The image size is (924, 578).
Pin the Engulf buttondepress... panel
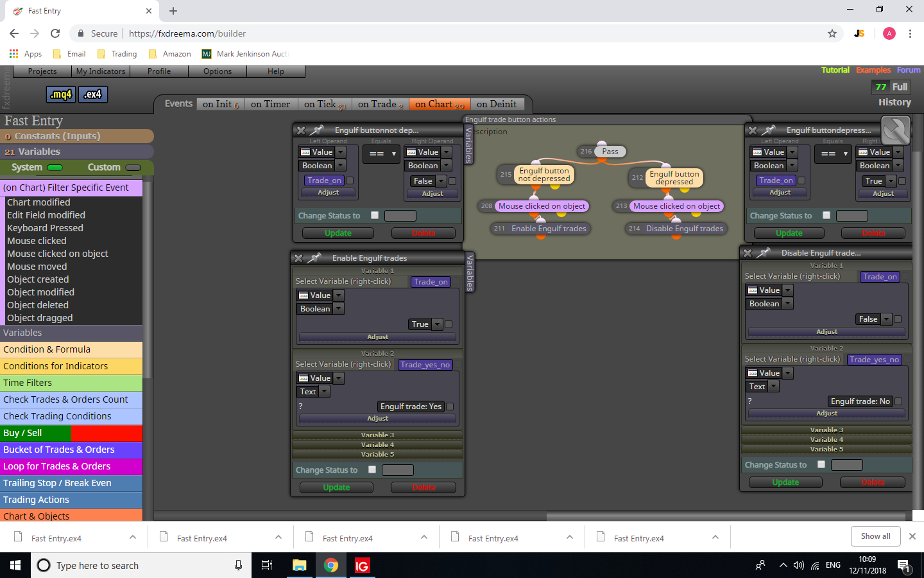point(768,130)
